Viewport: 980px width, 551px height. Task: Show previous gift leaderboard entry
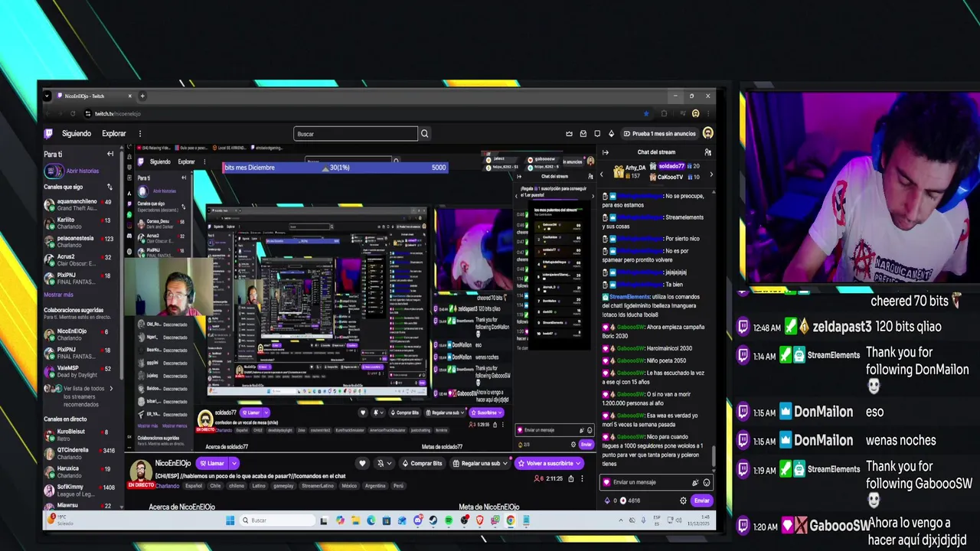pos(602,174)
